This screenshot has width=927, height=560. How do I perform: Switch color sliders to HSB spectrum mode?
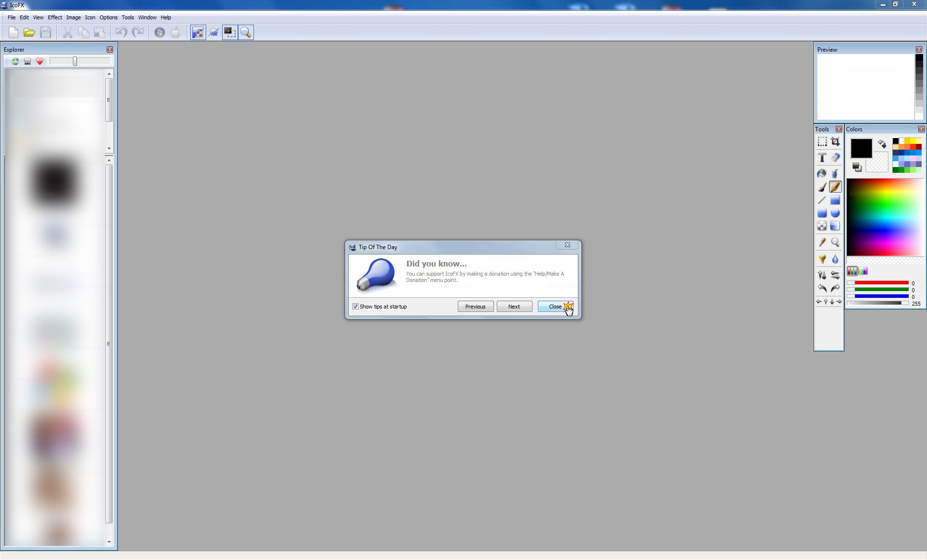[x=863, y=271]
